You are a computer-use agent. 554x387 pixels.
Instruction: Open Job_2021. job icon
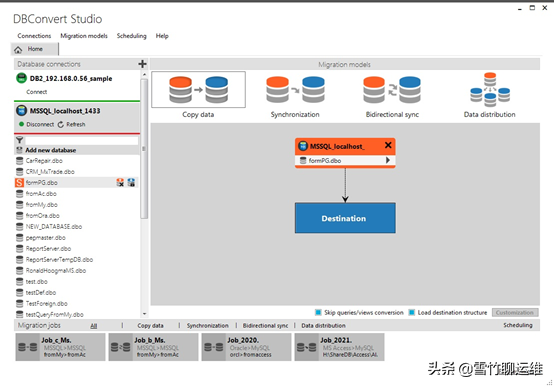(x=306, y=347)
